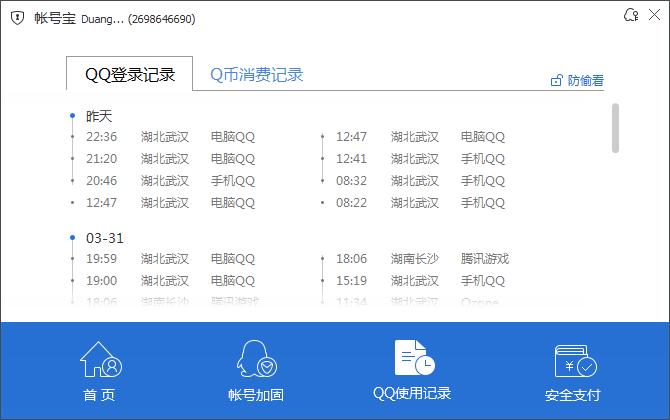
Task: Open 帐号加固 penguin shield icon
Action: [x=257, y=358]
